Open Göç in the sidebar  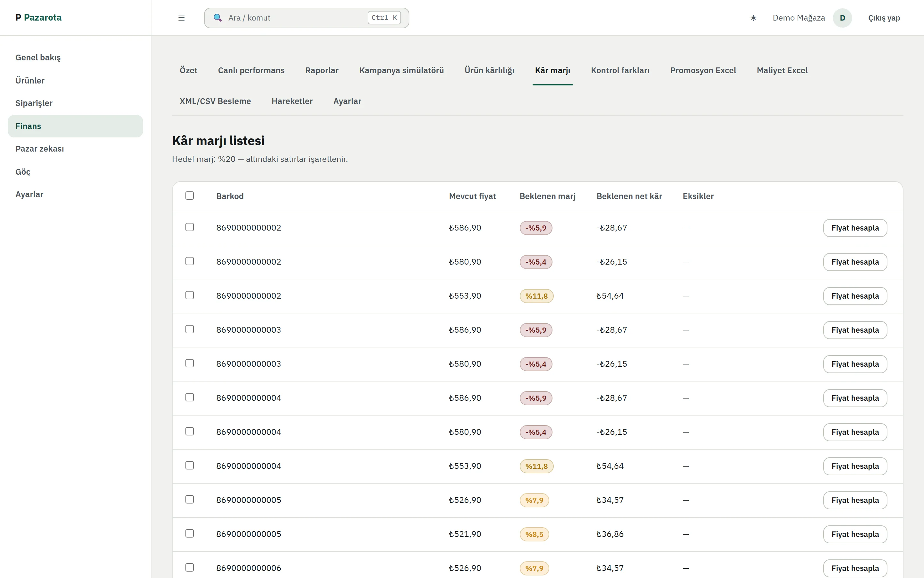tap(75, 172)
